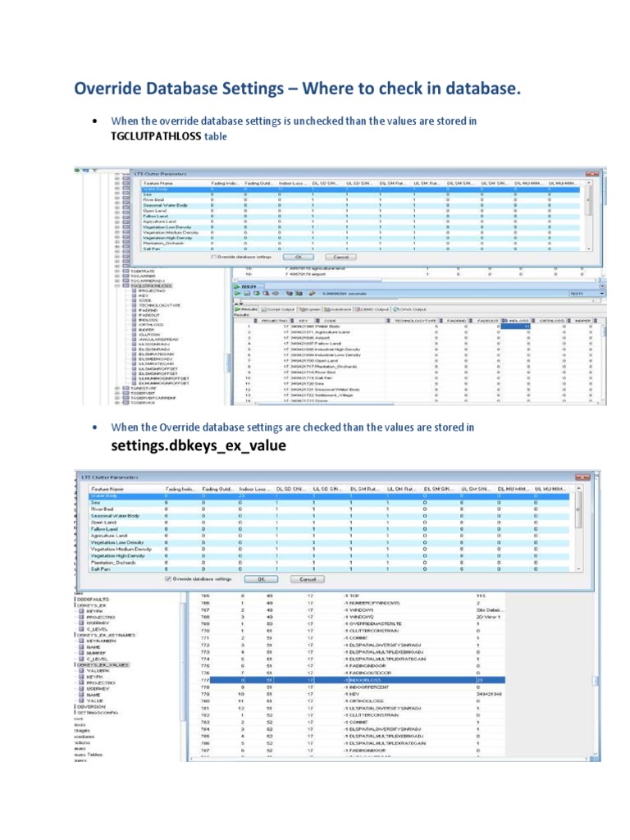
Task: Tick the unchecked Override database settings checkbox
Action: tap(214, 257)
